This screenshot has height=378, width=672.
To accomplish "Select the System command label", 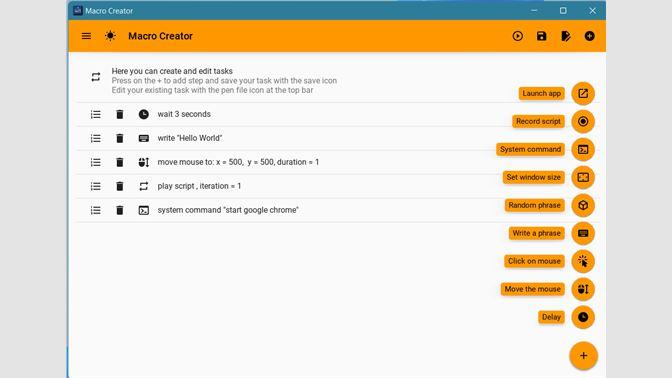I will [x=530, y=149].
